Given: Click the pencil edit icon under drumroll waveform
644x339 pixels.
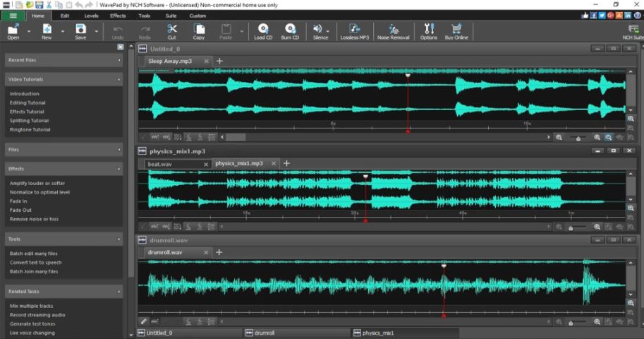Looking at the screenshot, I should tap(143, 321).
